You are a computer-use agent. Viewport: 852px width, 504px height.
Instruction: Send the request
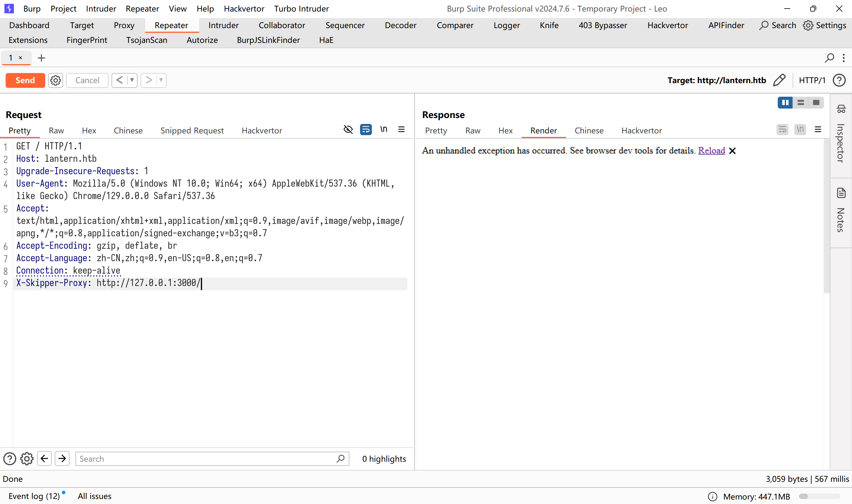click(x=25, y=80)
